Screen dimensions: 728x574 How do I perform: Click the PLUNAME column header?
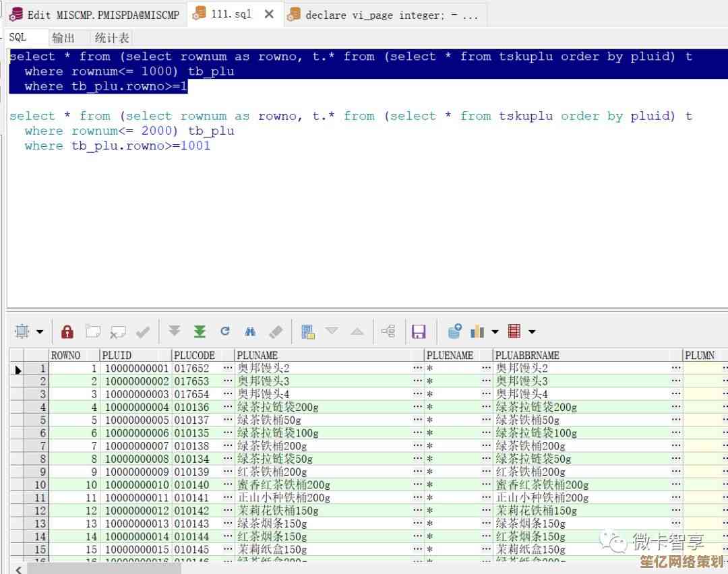(x=257, y=355)
